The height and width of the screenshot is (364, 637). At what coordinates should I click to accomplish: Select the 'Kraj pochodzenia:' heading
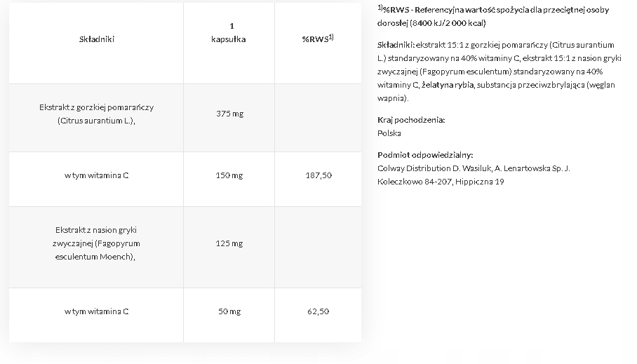[x=411, y=120]
